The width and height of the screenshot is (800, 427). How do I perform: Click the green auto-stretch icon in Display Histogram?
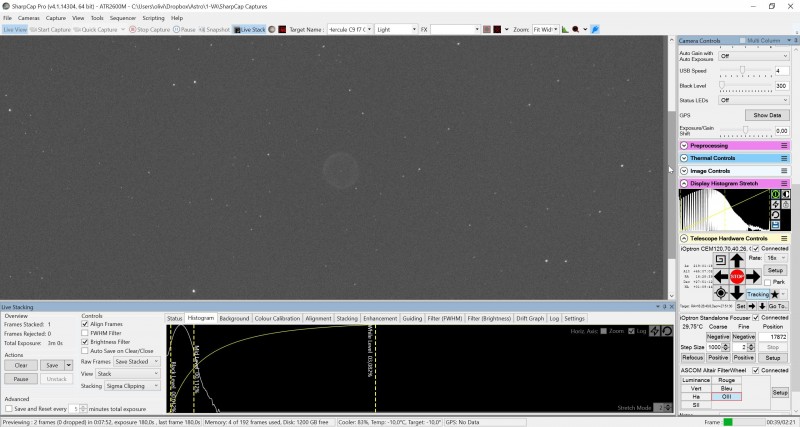(776, 194)
